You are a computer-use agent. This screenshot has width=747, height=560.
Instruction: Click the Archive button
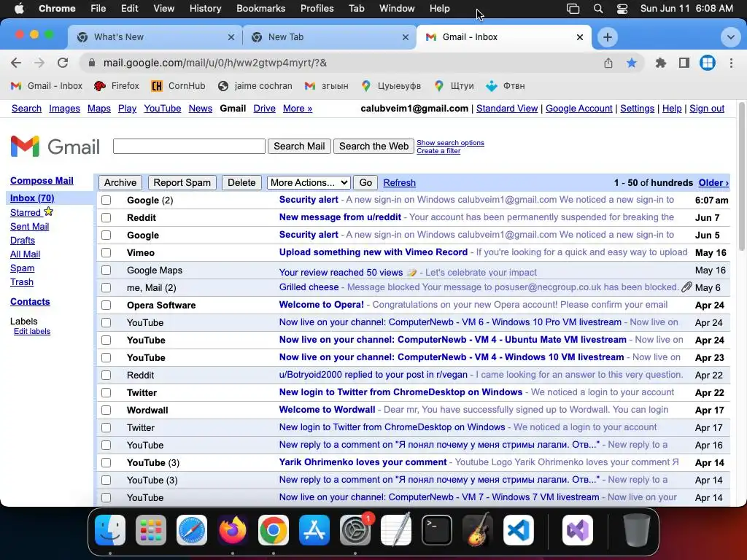[x=120, y=182]
